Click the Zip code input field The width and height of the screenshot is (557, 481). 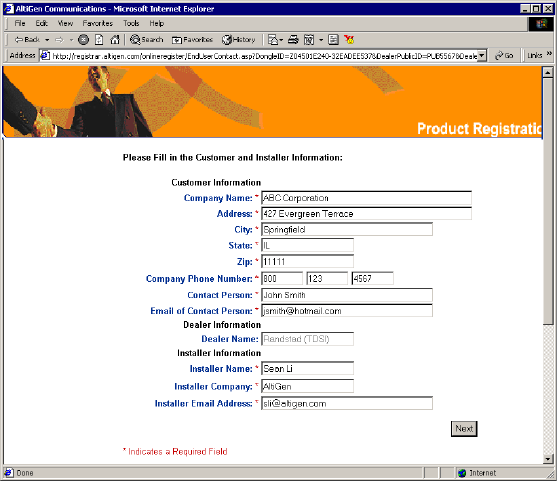tap(307, 261)
